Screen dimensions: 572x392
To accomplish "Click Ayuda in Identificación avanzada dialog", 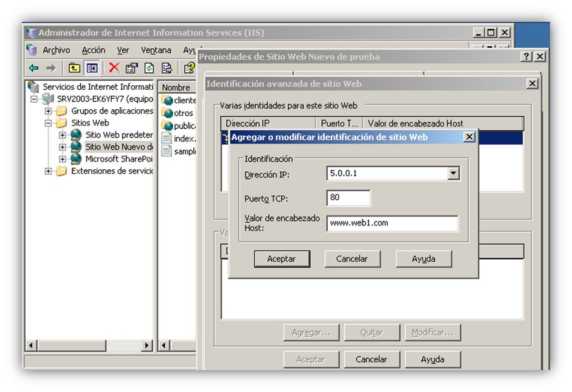I will coord(432,360).
